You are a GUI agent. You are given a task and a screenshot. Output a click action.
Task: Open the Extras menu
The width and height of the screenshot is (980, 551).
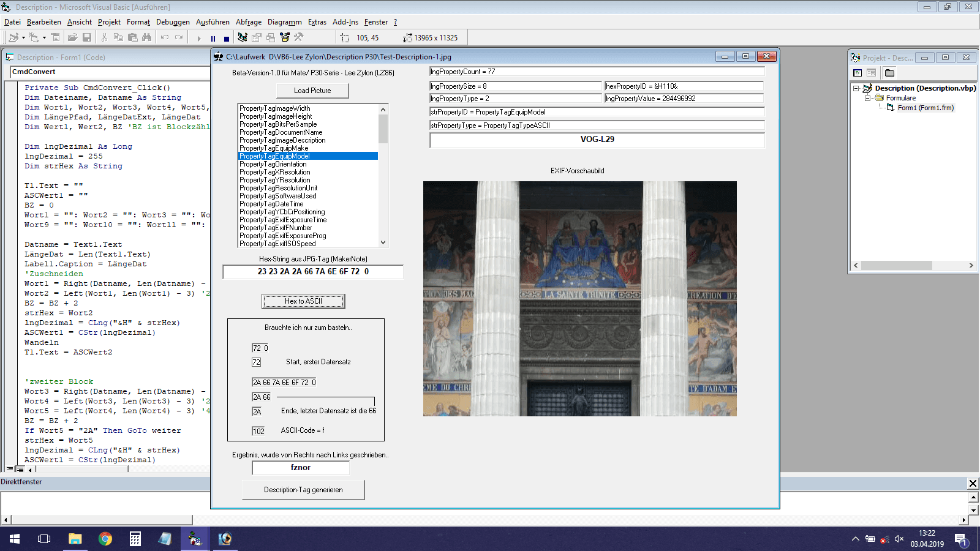click(x=317, y=22)
